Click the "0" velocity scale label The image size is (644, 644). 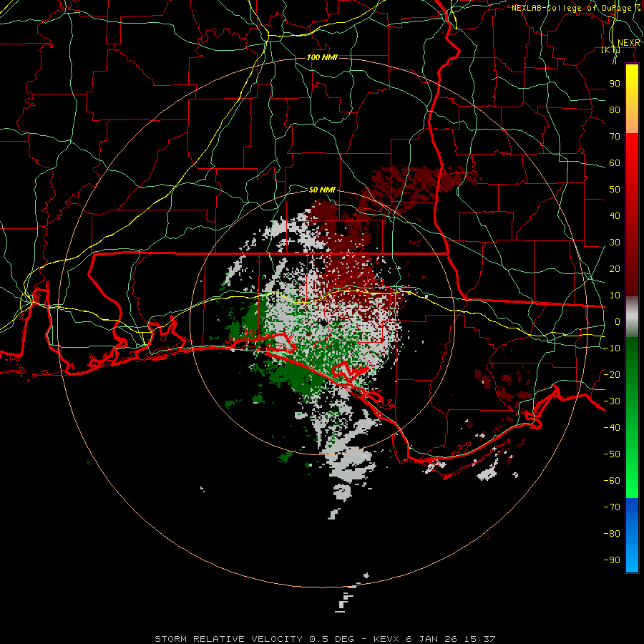618,321
